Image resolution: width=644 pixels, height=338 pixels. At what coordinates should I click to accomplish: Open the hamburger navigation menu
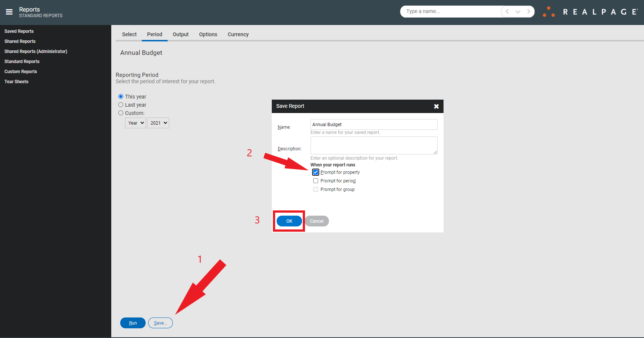[9, 12]
